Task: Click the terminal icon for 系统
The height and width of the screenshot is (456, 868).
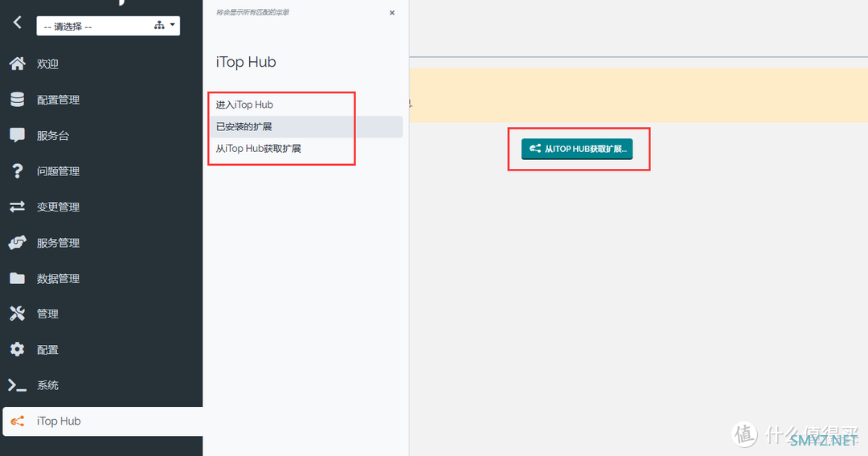Action: pos(17,385)
